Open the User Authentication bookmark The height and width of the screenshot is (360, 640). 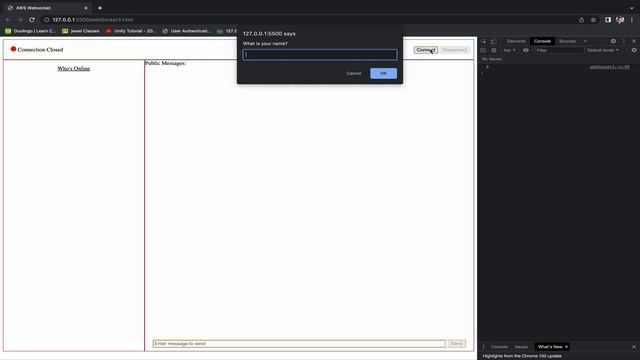click(x=187, y=31)
